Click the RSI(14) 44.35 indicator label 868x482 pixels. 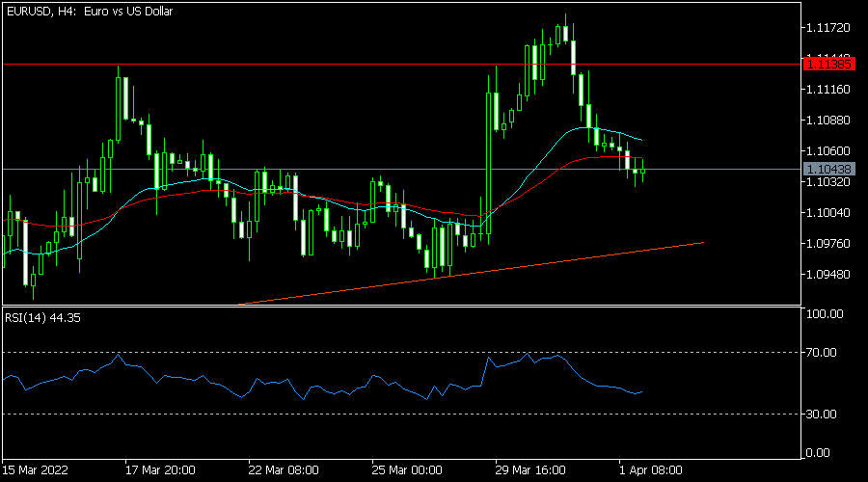click(x=42, y=318)
